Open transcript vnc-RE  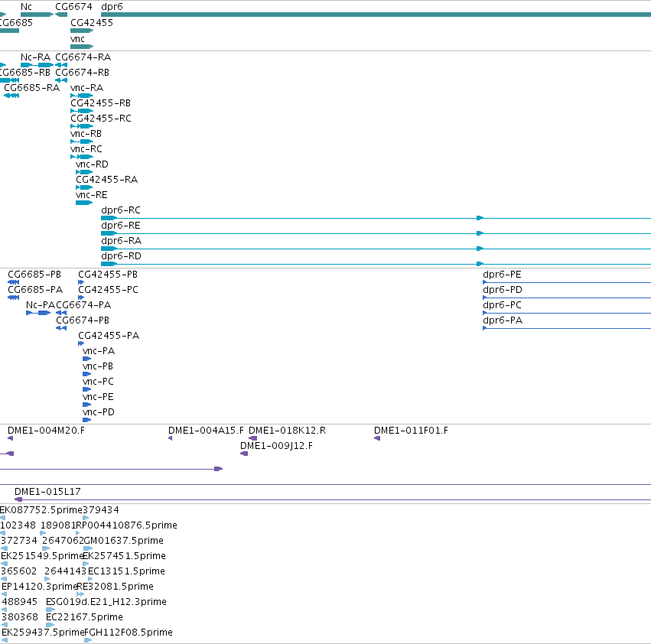[91, 195]
